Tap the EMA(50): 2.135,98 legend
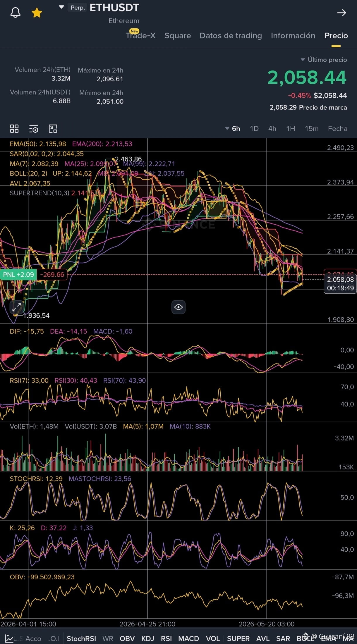The image size is (357, 644). click(38, 144)
